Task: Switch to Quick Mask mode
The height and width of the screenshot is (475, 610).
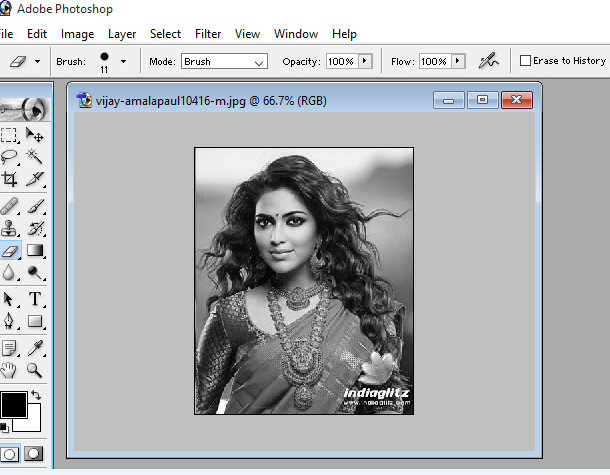Action: (x=33, y=453)
